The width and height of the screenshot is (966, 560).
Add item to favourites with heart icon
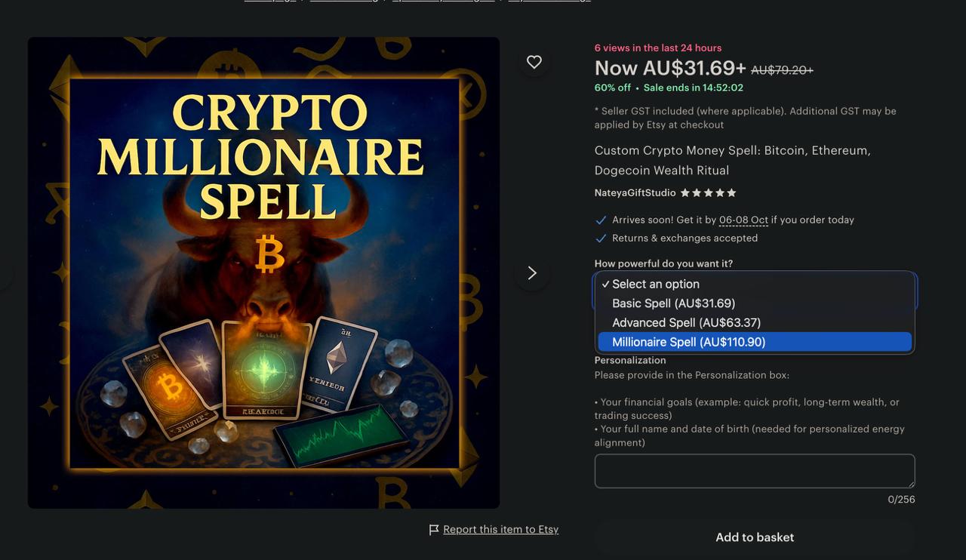(534, 62)
